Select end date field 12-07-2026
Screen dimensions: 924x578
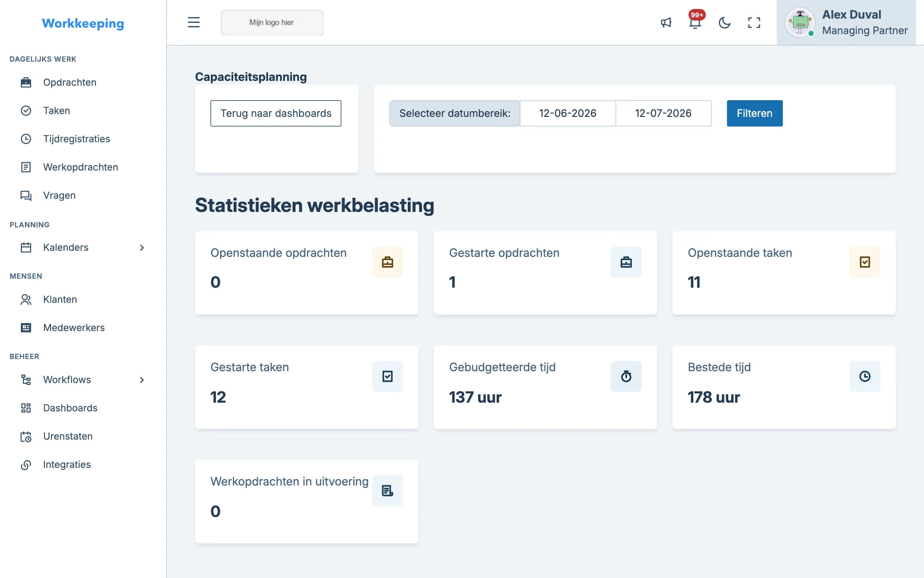[x=663, y=113]
